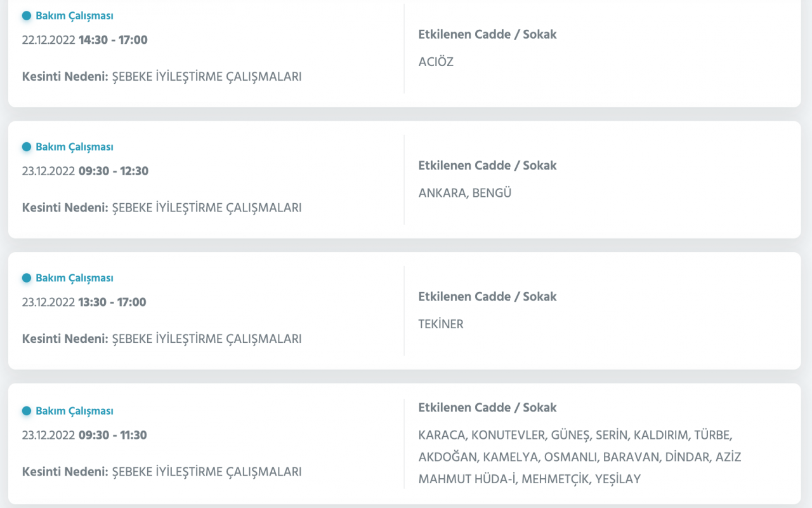Click Etkilenen Cadde / Sokak heading above ACIÖZ
This screenshot has width=812, height=508.
click(487, 34)
